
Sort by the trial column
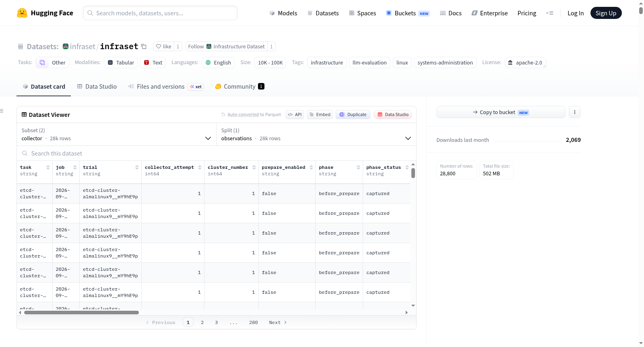point(137,167)
